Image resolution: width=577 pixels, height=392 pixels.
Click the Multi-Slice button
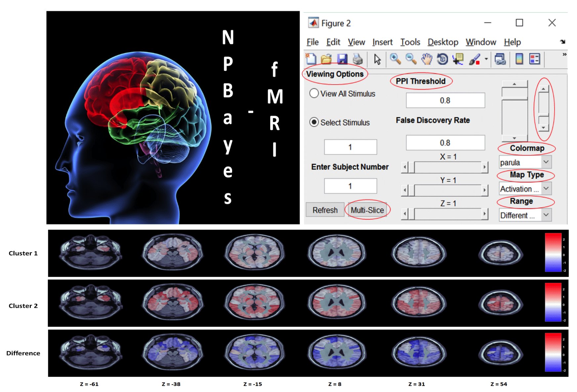pos(367,210)
